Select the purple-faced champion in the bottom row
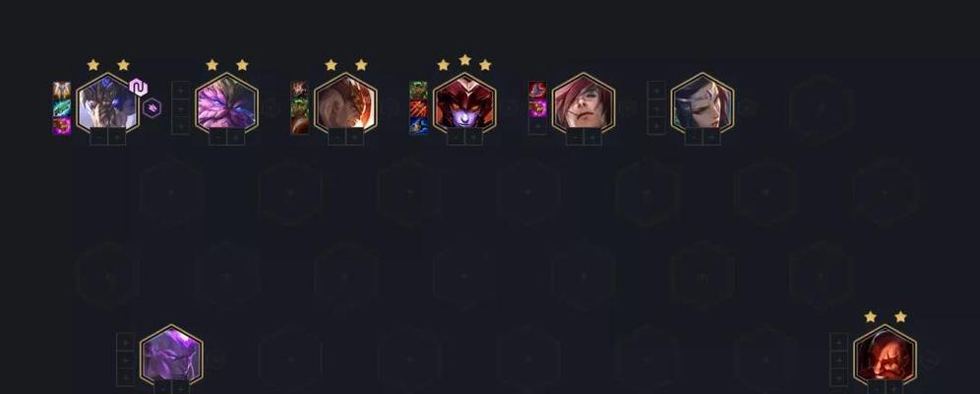 coord(171,355)
